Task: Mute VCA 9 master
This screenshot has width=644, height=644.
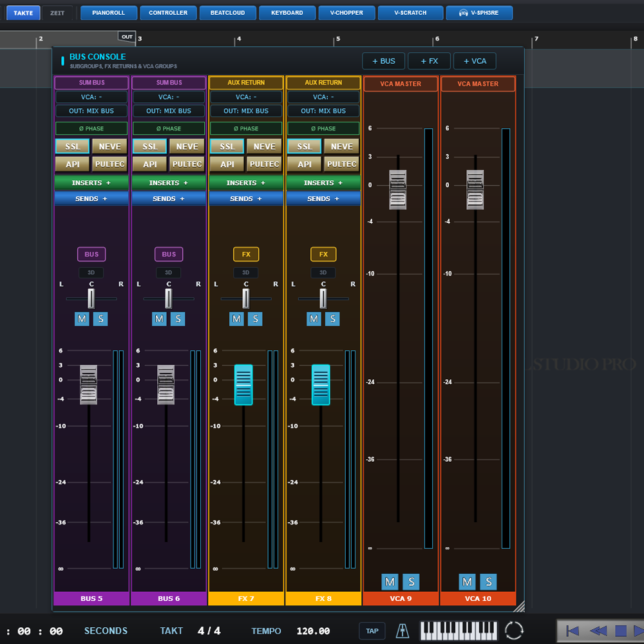Action: [x=390, y=582]
